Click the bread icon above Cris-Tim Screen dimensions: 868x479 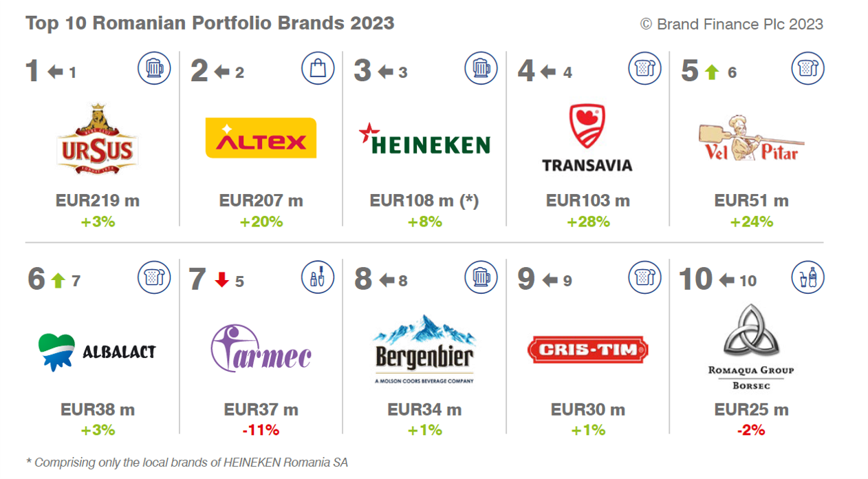click(644, 277)
